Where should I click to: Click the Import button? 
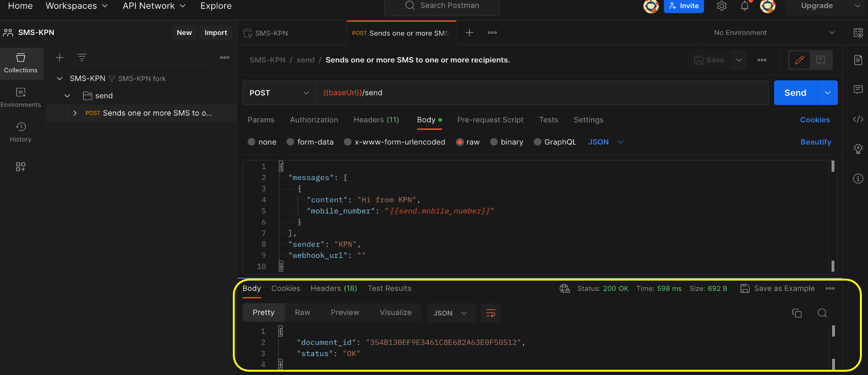click(216, 33)
